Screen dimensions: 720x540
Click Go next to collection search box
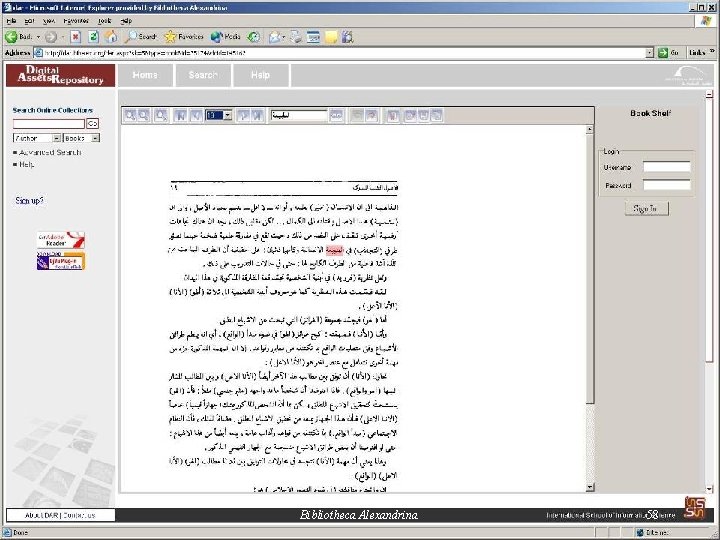tap(93, 123)
